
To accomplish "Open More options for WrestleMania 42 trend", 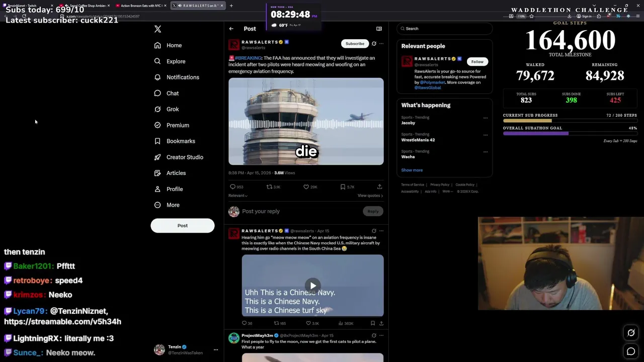I will pos(486,135).
